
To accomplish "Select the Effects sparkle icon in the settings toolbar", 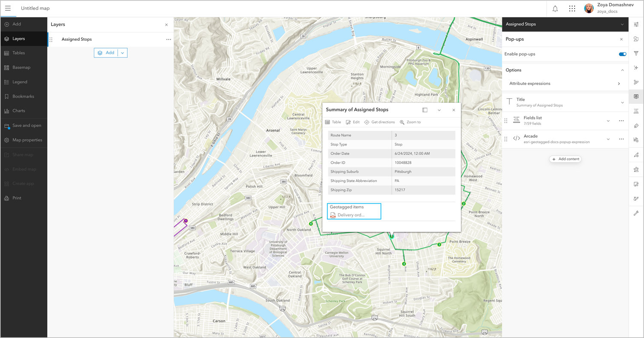I will [636, 68].
